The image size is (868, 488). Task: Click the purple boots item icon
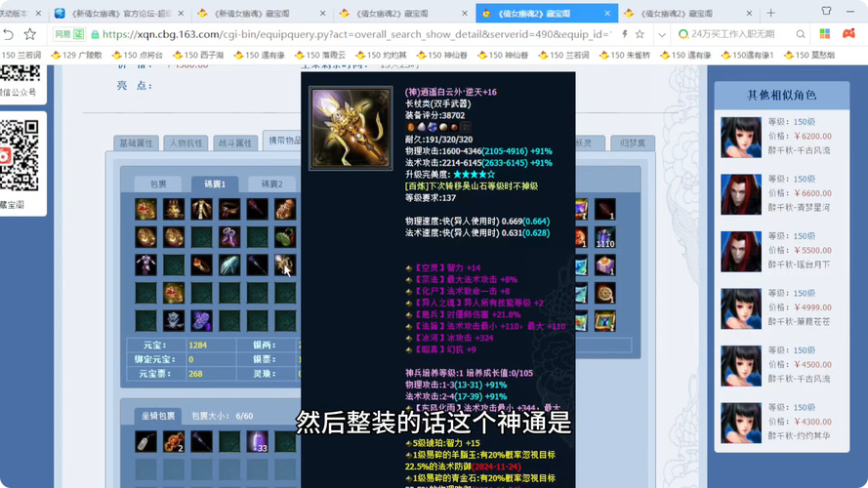point(229,237)
